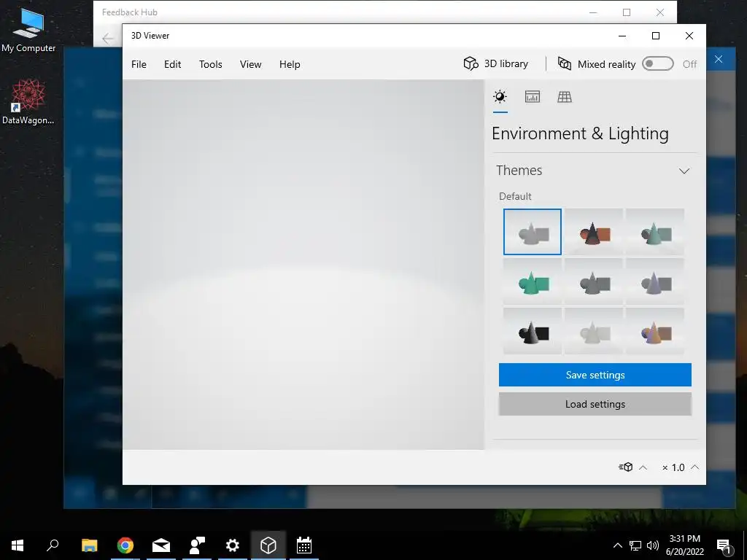This screenshot has width=747, height=560.
Task: Click the Environment & Lighting heading
Action: [580, 134]
